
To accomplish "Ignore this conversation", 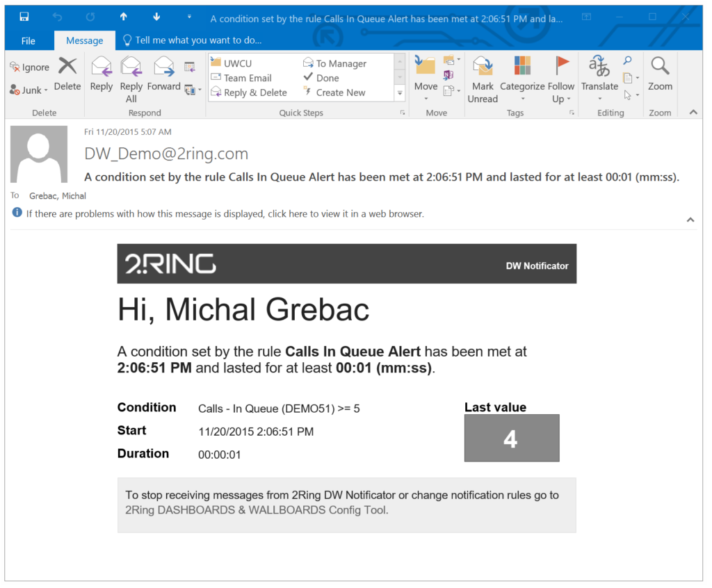I will pos(29,67).
